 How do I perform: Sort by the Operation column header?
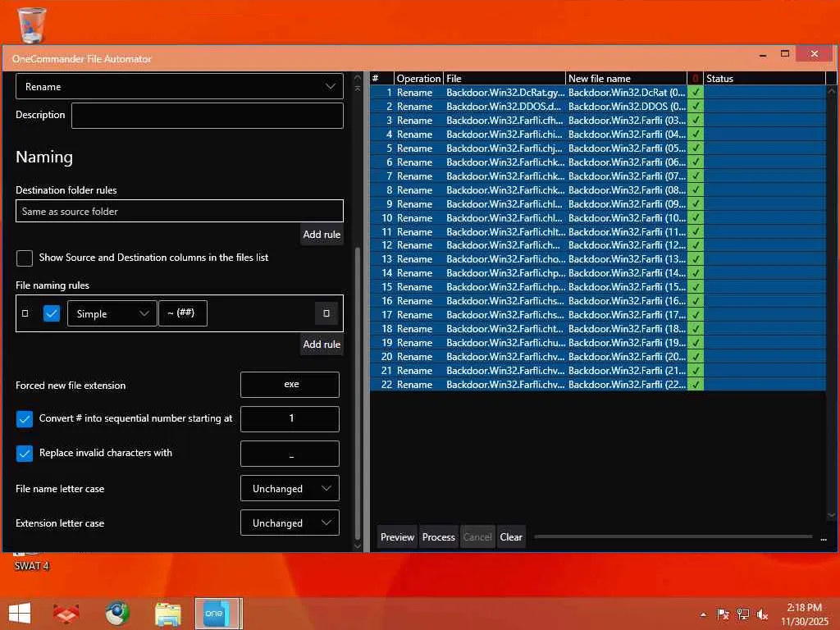pos(418,78)
